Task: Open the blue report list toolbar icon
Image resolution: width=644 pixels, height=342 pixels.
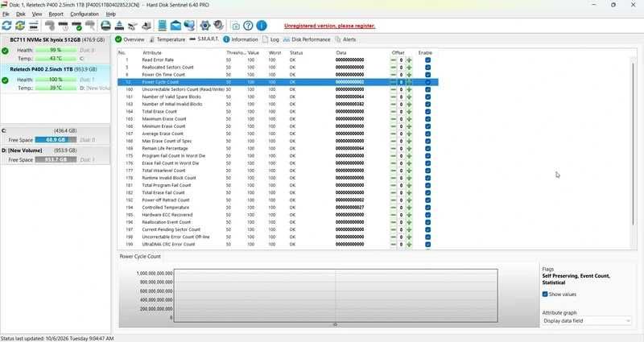Action: coord(163,26)
